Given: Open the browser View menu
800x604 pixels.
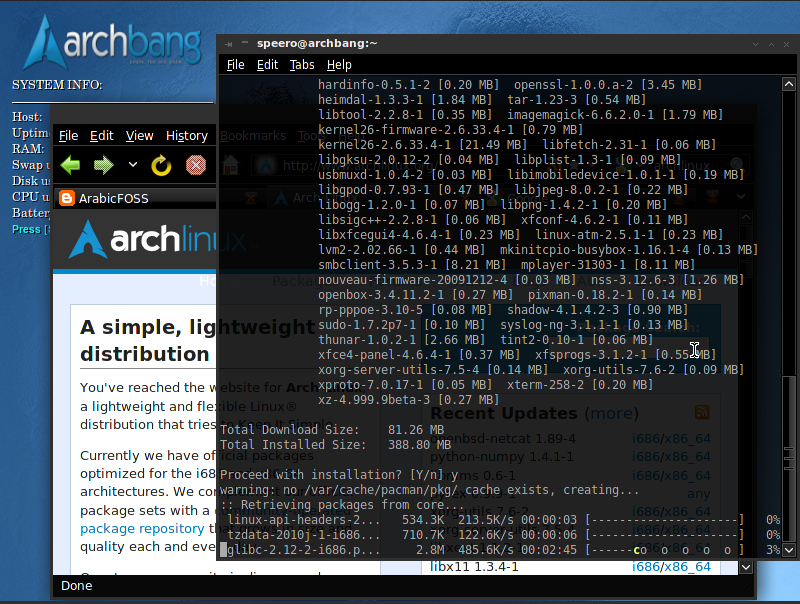Looking at the screenshot, I should (x=139, y=136).
